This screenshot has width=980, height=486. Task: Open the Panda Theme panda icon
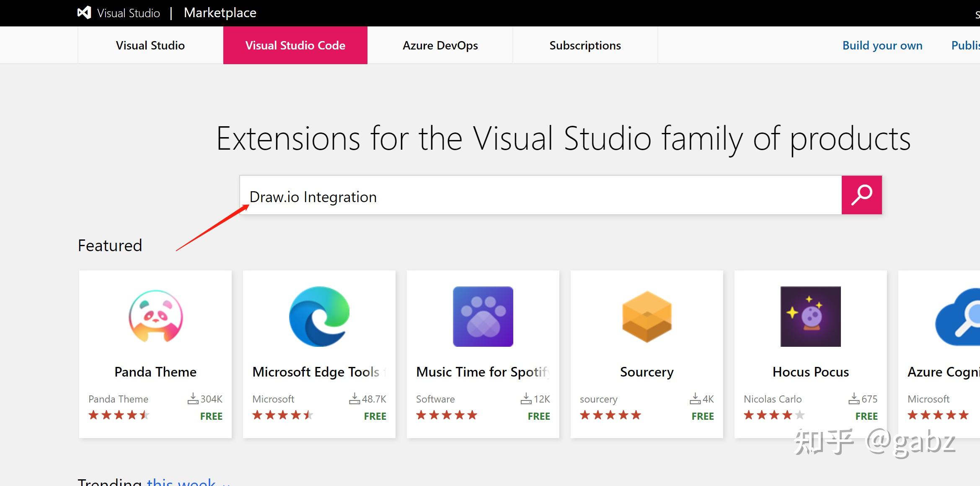point(155,317)
